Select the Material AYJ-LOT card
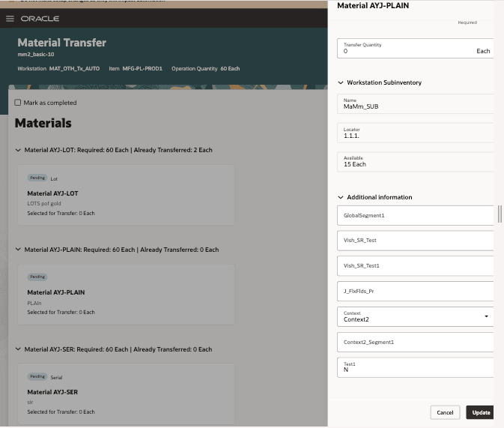 coord(127,195)
